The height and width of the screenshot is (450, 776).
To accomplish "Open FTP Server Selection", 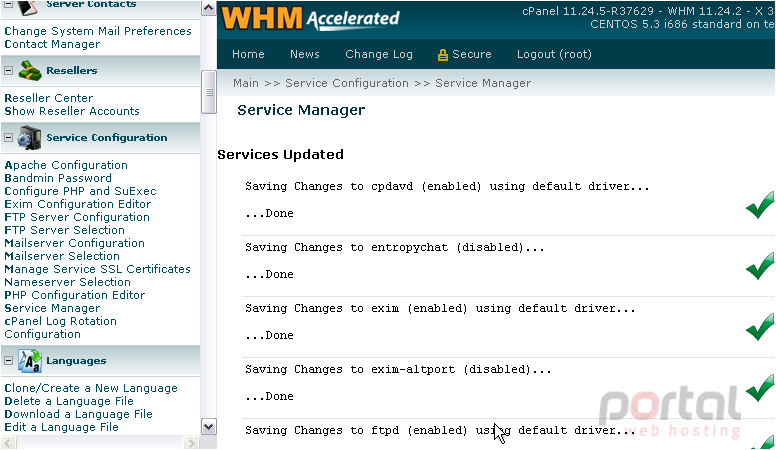I will point(64,230).
